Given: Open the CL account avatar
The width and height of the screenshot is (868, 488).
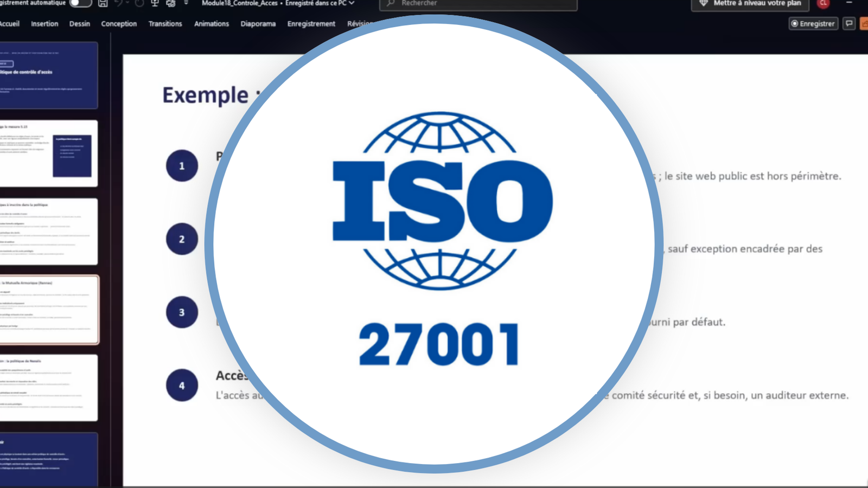Looking at the screenshot, I should [823, 3].
